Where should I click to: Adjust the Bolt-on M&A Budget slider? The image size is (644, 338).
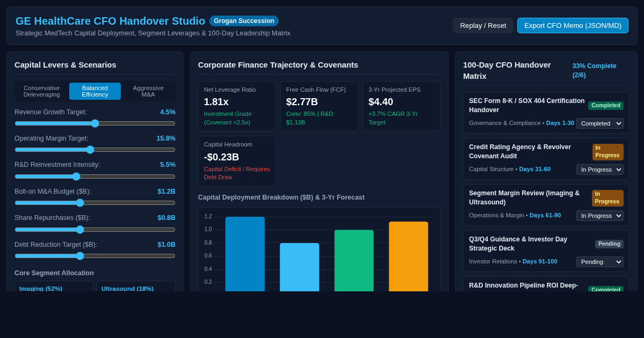95,203
